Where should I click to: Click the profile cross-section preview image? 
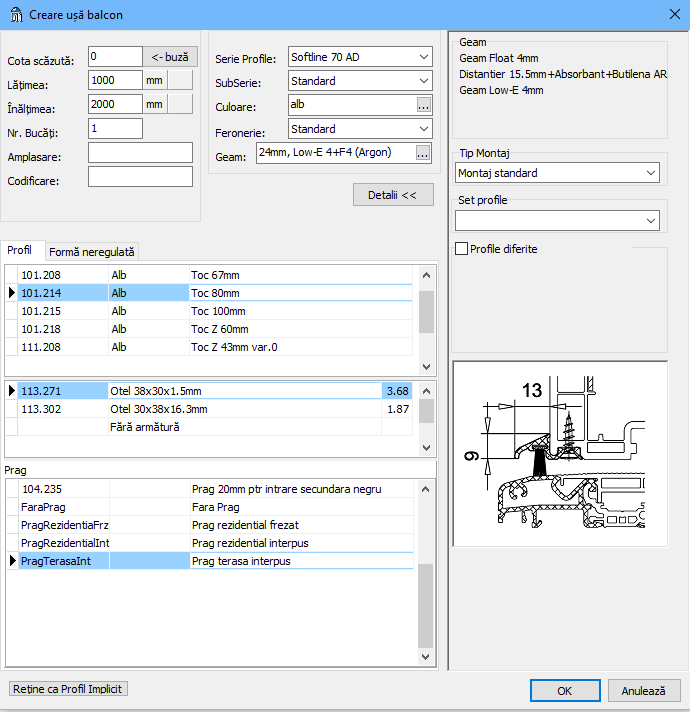[x=560, y=453]
